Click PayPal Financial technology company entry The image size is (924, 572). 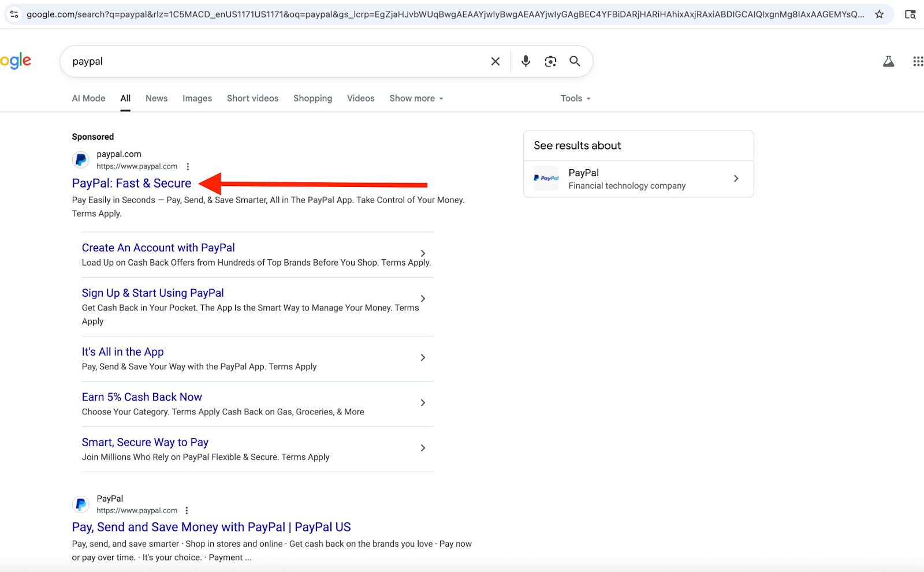point(639,179)
